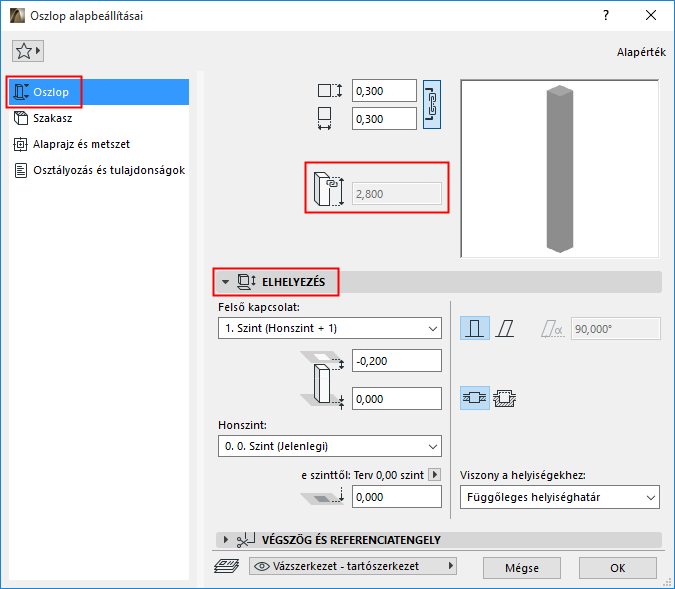Click the linked column height icon
The image size is (675, 589).
click(329, 189)
